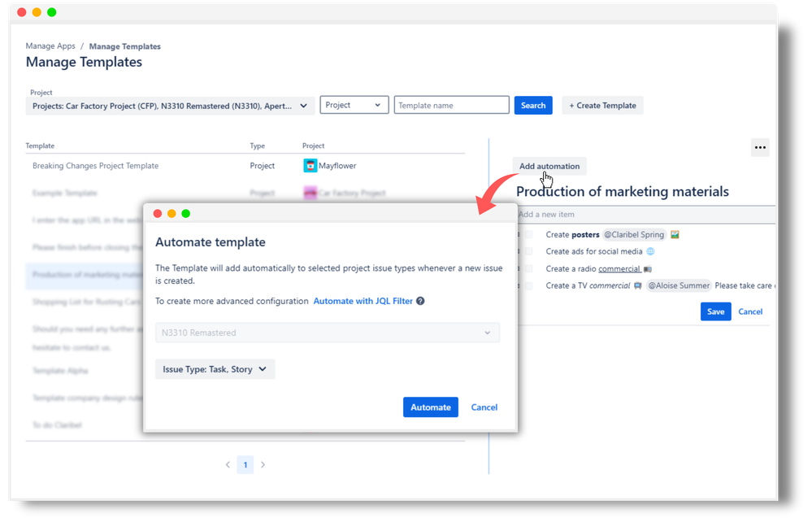Open the more options (...) menu
This screenshot has width=812, height=522.
(760, 147)
